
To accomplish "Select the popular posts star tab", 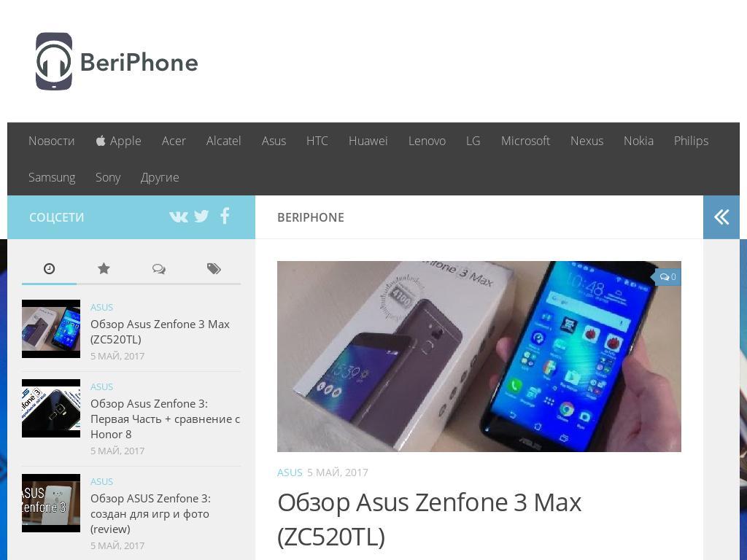I will tap(104, 268).
